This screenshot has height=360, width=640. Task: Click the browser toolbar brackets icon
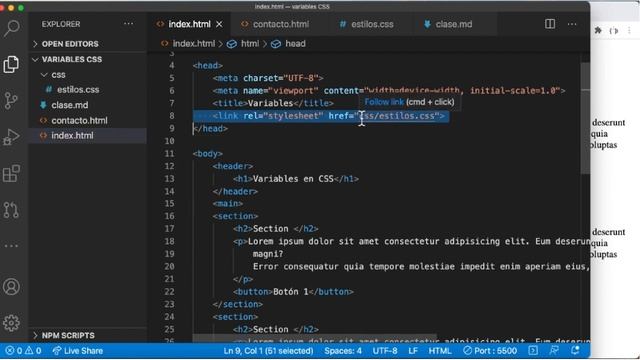(x=614, y=31)
